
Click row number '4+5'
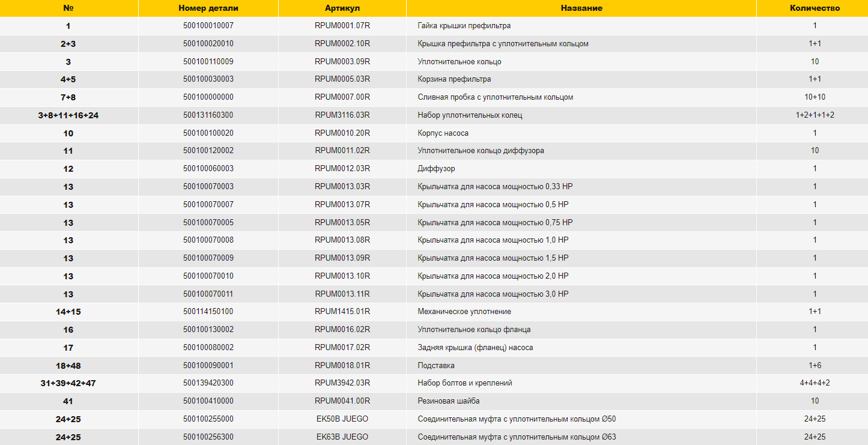pos(68,79)
